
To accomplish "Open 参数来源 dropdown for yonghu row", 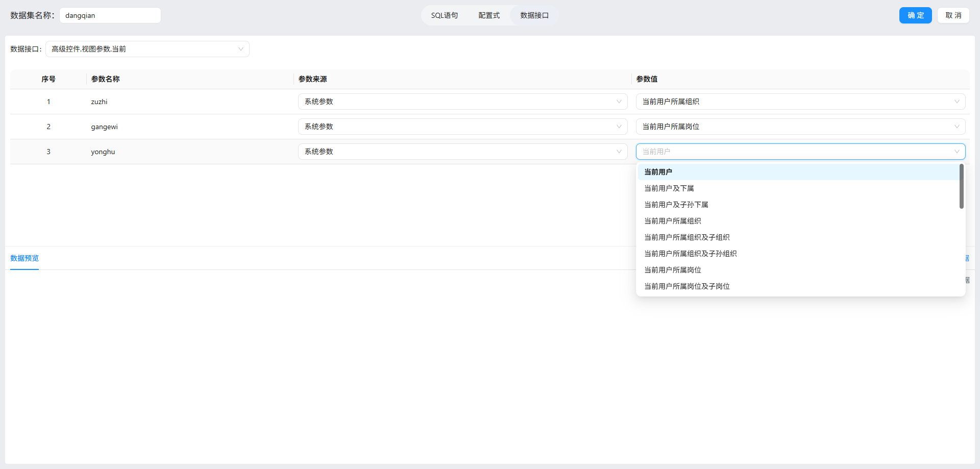I will click(462, 152).
